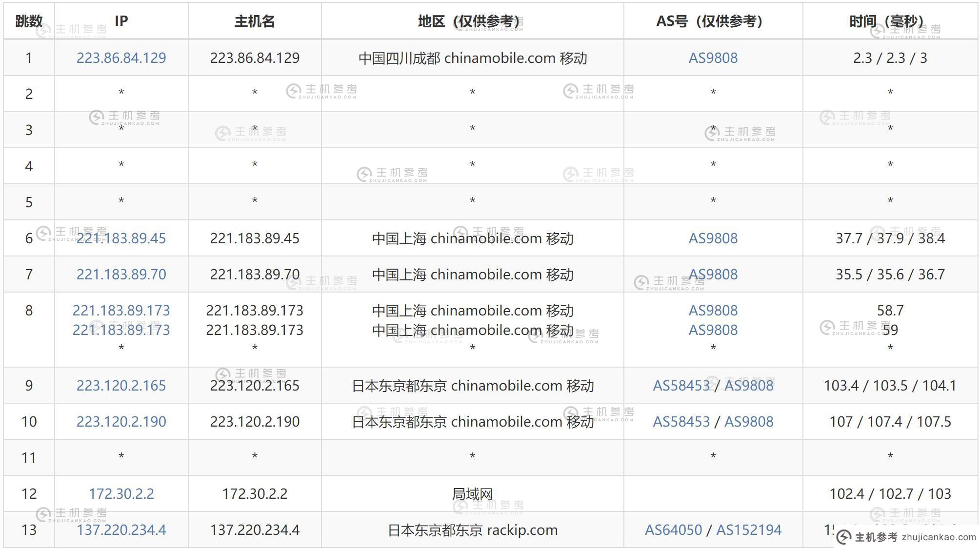Open IP link 172.30.2.2 in hop 12
The width and height of the screenshot is (980, 549).
coord(121,494)
